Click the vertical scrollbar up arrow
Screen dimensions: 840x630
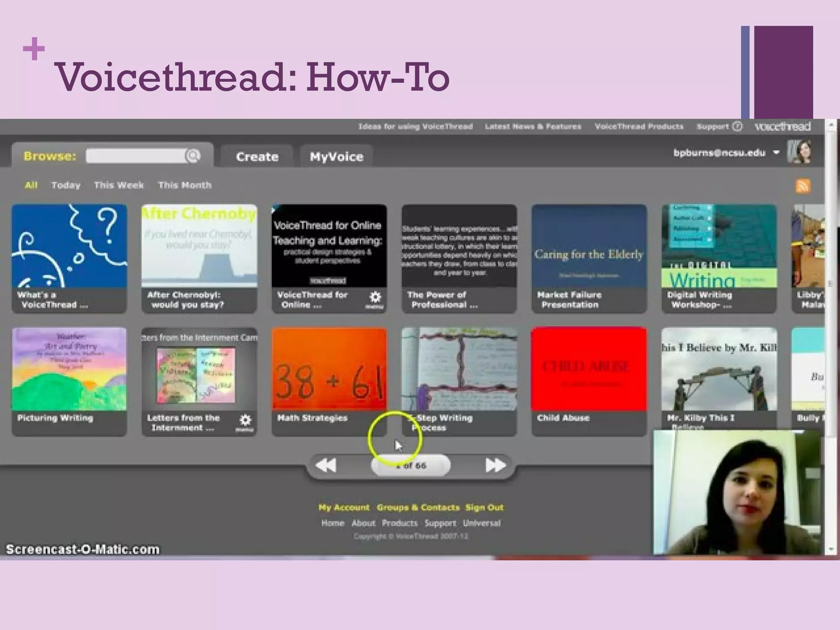click(x=831, y=124)
